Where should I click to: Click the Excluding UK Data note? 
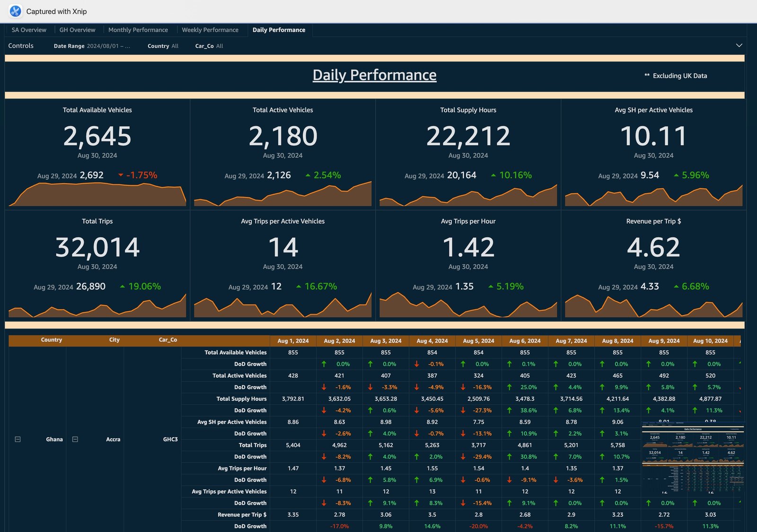click(676, 76)
